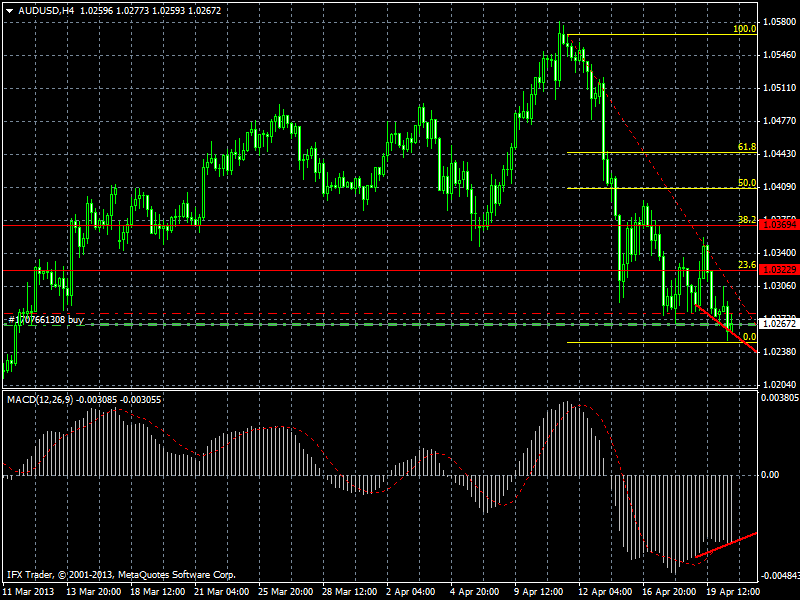Click the 1.04430 price scale value

click(780, 154)
